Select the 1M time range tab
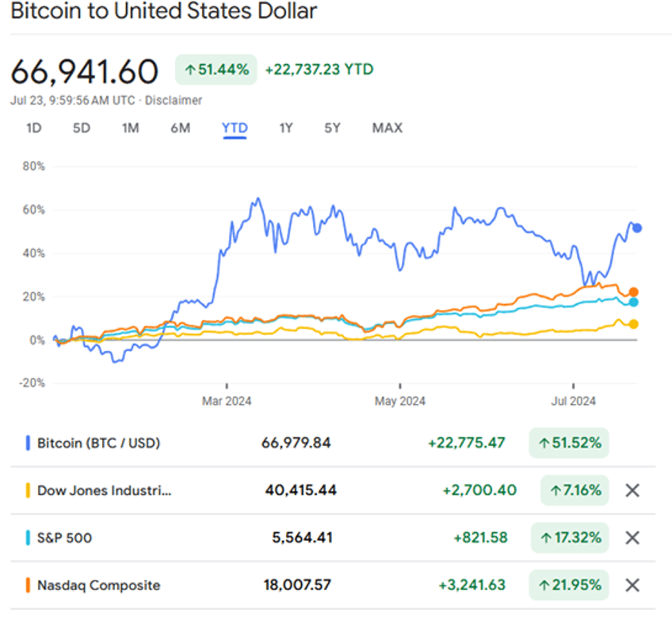Screen dimensions: 672x617 pos(130,128)
